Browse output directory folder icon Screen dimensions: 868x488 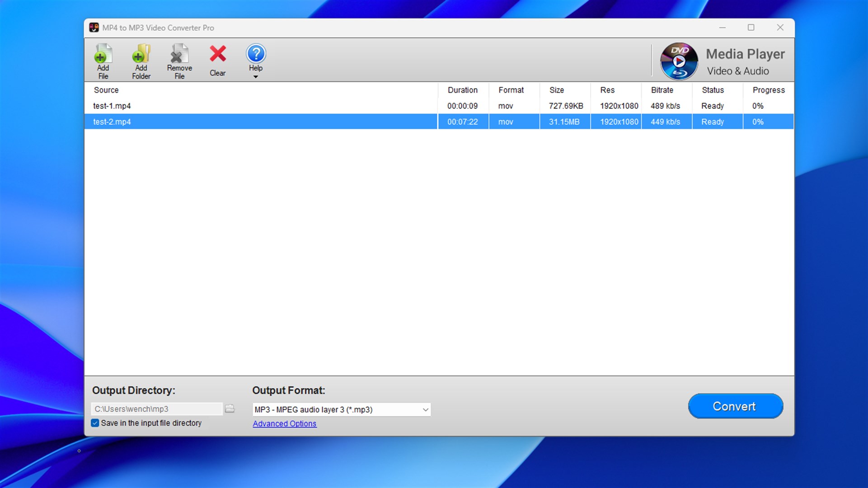click(x=230, y=408)
